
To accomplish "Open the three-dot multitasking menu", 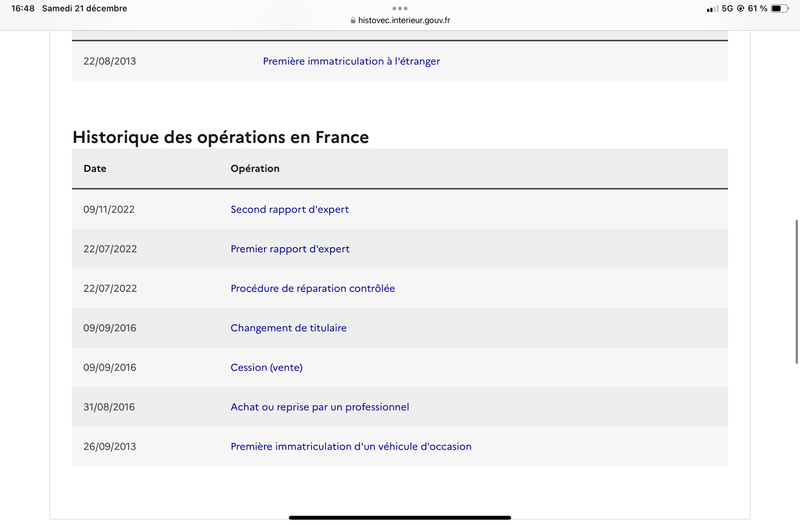I will click(x=400, y=8).
